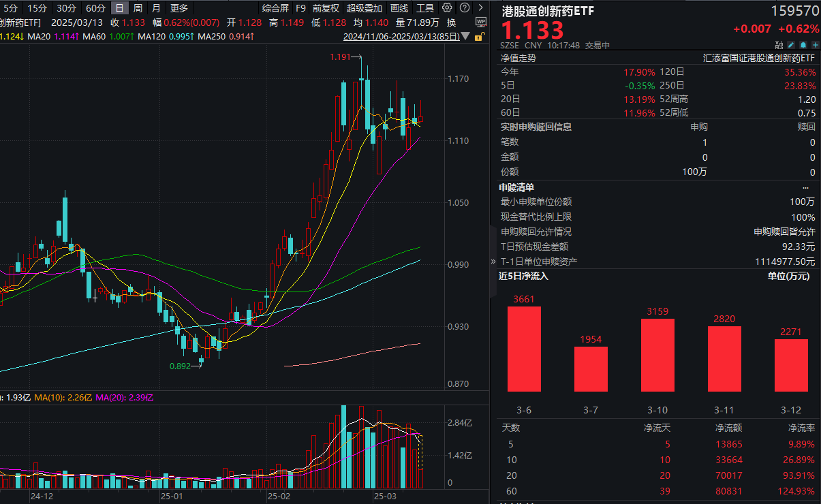Switch to the 5分 period tab

(x=11, y=8)
